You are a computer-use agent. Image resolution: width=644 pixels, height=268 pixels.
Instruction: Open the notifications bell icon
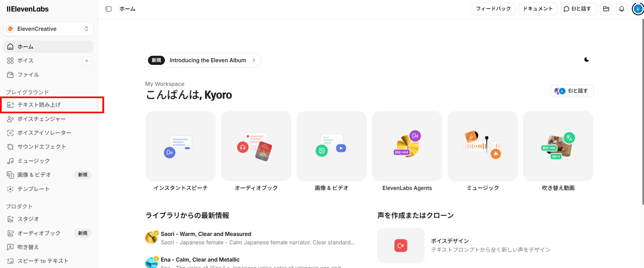coord(621,9)
